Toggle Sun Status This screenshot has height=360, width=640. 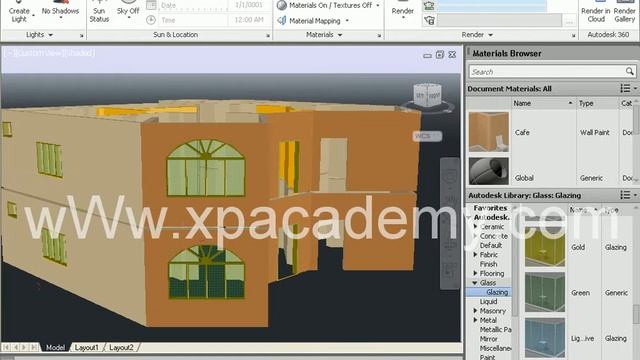99,12
